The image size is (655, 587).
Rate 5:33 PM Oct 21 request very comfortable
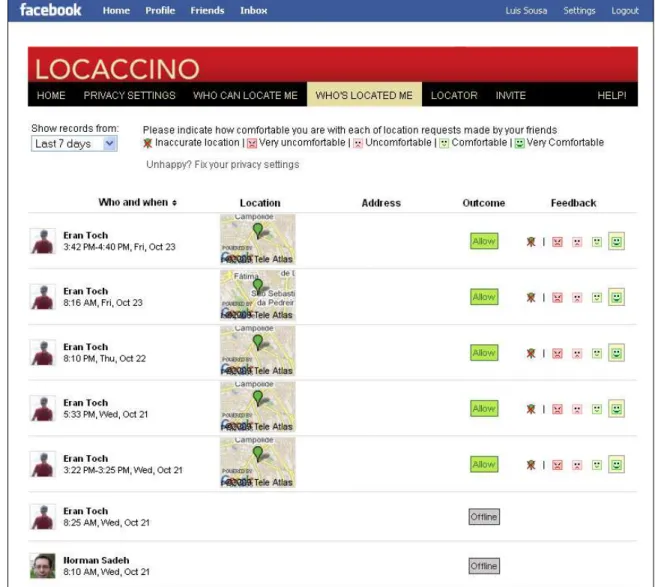pyautogui.click(x=616, y=409)
